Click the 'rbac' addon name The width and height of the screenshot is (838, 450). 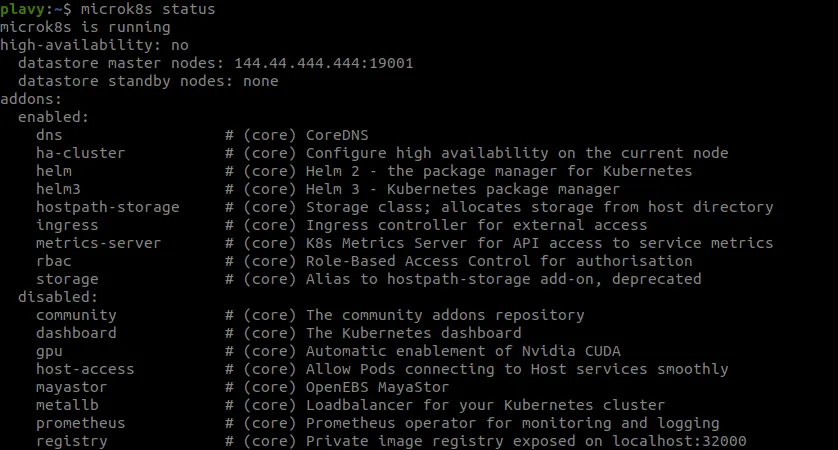click(54, 261)
